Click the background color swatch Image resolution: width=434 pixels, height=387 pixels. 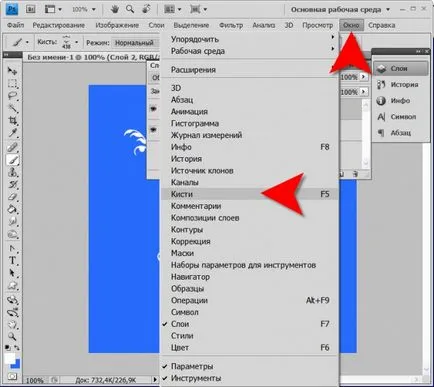click(x=17, y=365)
